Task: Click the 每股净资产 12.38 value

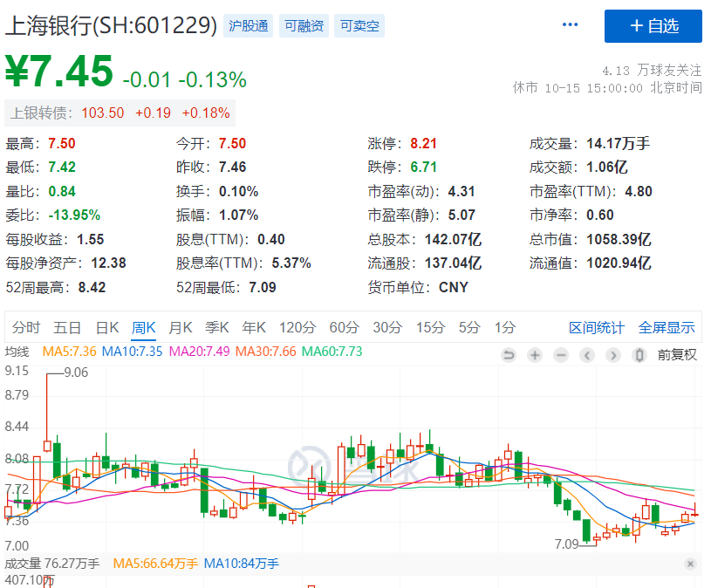Action: (108, 263)
